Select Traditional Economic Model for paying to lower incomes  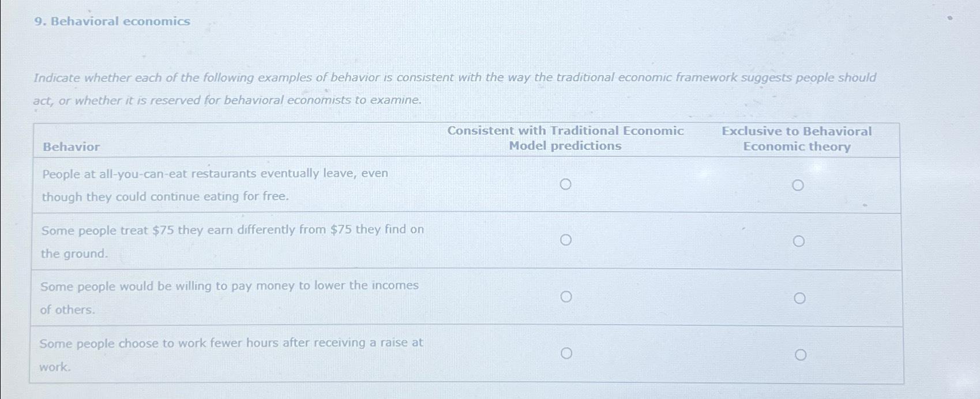click(566, 296)
